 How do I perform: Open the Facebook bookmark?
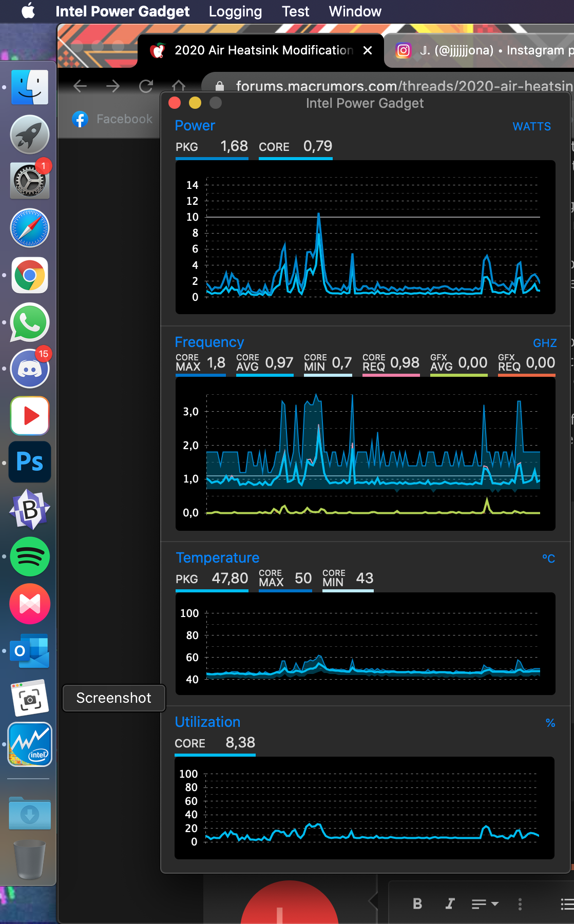[113, 119]
